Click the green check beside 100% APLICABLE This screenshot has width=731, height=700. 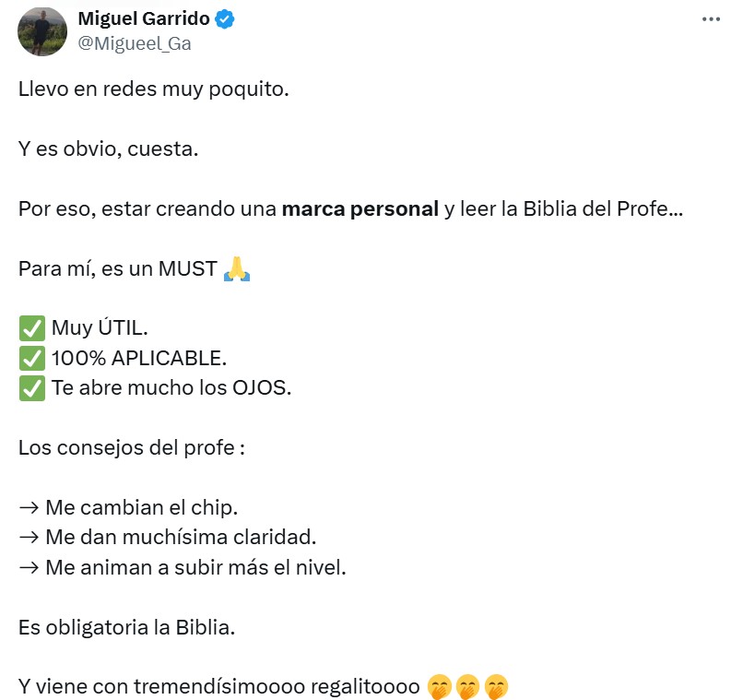click(x=31, y=358)
